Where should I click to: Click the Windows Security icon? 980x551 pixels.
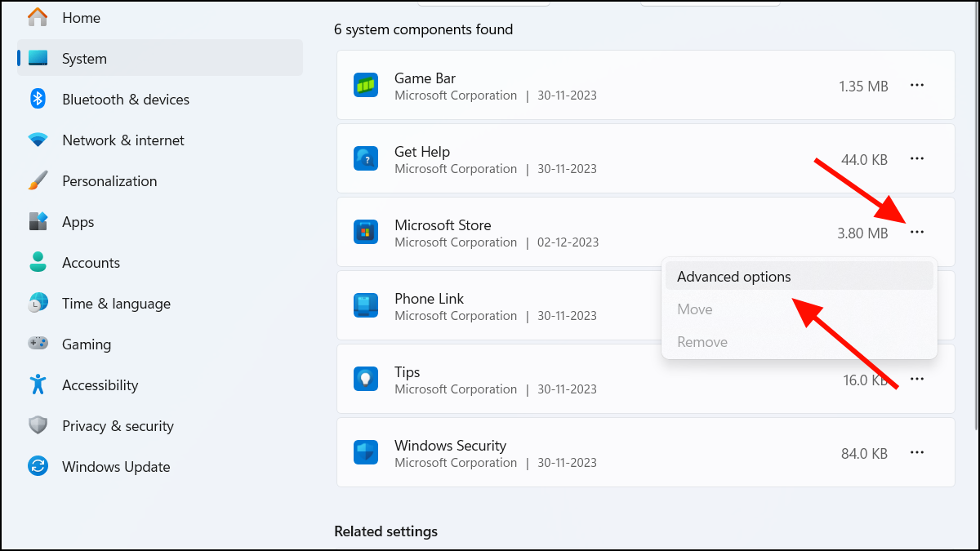(365, 452)
